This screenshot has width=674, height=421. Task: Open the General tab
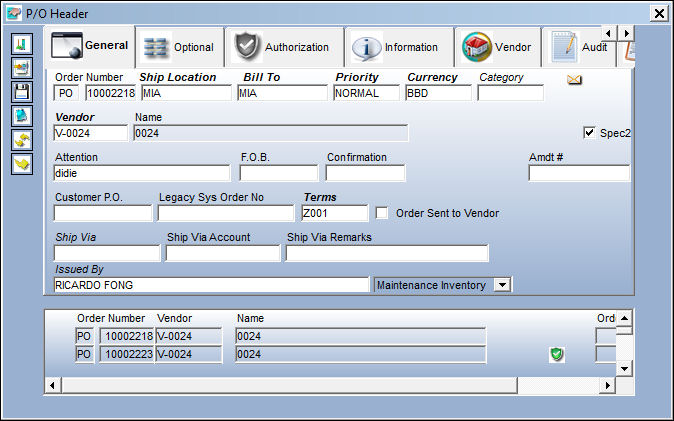point(90,46)
